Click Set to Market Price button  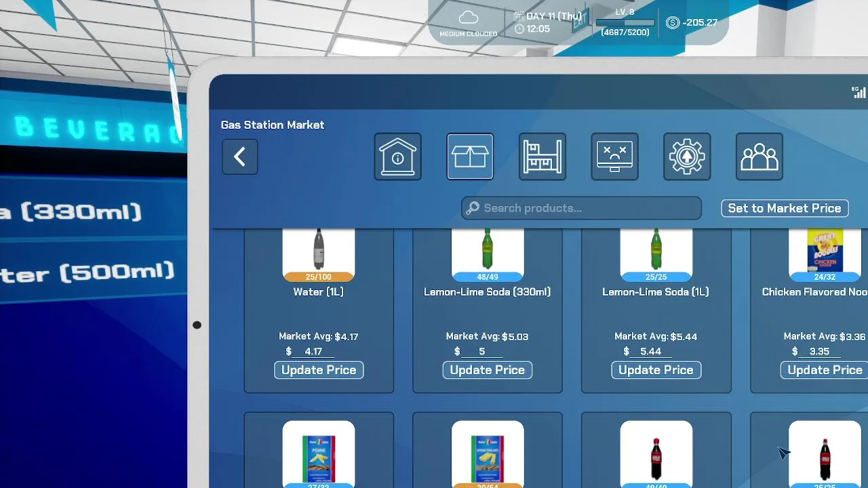(x=785, y=208)
